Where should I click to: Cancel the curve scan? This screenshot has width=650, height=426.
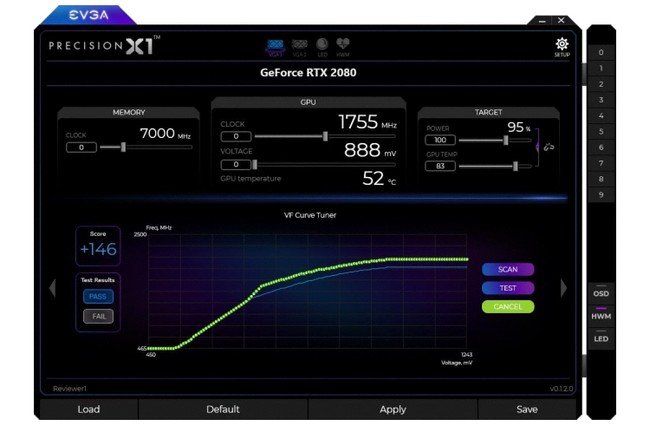pyautogui.click(x=508, y=307)
